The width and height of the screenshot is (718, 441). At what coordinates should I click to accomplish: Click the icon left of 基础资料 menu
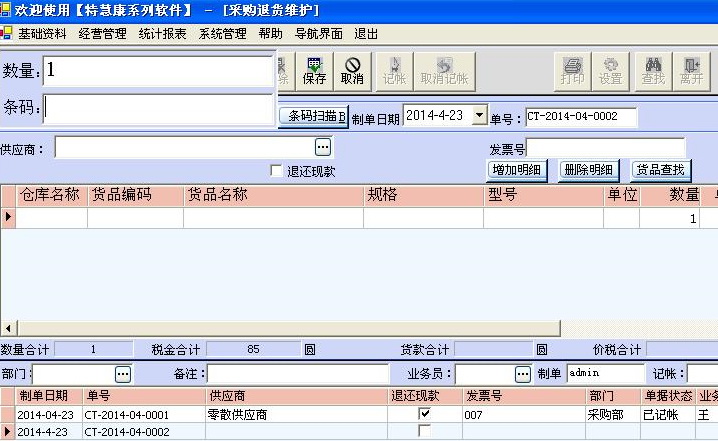[6, 33]
